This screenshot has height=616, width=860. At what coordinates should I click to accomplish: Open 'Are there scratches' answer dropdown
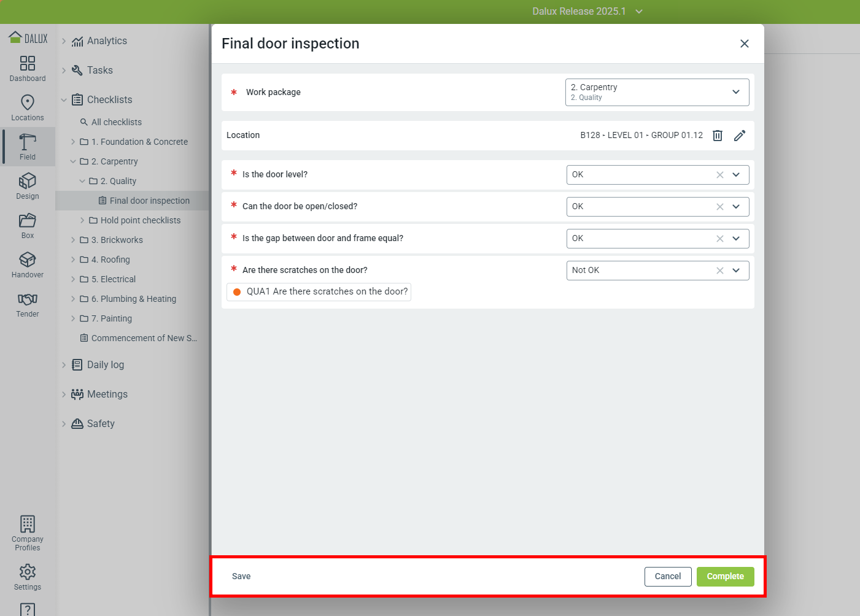tap(736, 271)
